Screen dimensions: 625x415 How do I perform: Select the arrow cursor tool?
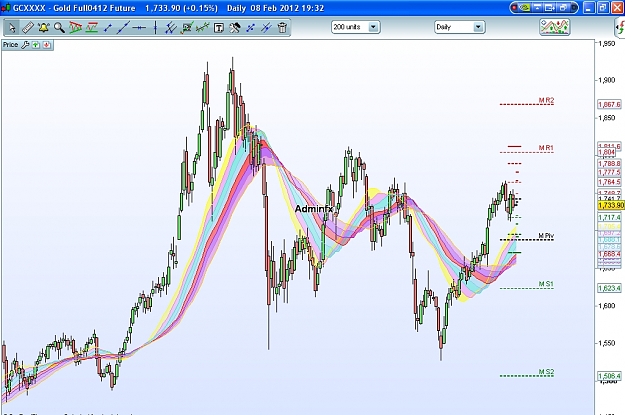[x=12, y=28]
